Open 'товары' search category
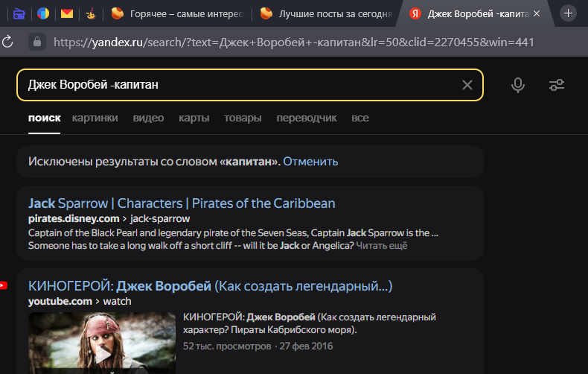Screen dimensions: 588x374 click(x=243, y=118)
